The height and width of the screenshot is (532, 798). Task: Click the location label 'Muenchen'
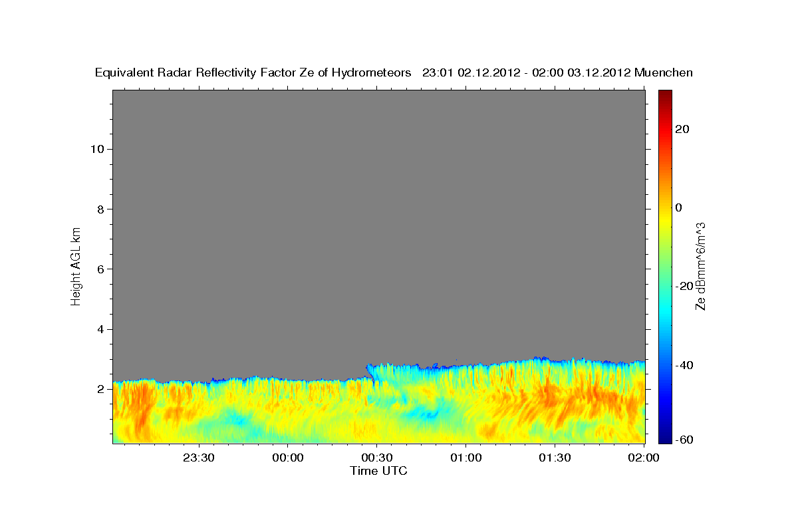pyautogui.click(x=664, y=73)
